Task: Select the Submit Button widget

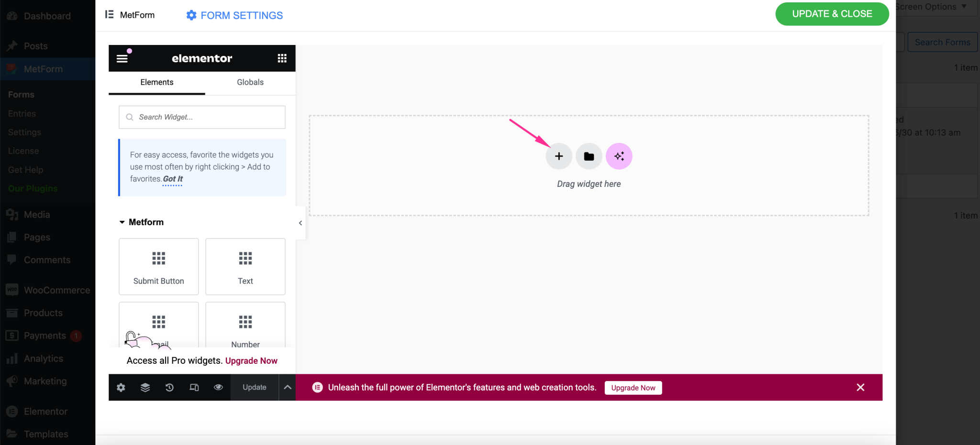Action: point(158,267)
